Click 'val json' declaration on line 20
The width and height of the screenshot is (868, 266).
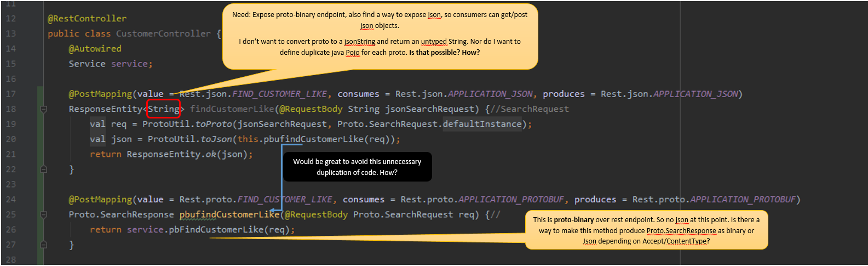tap(111, 139)
